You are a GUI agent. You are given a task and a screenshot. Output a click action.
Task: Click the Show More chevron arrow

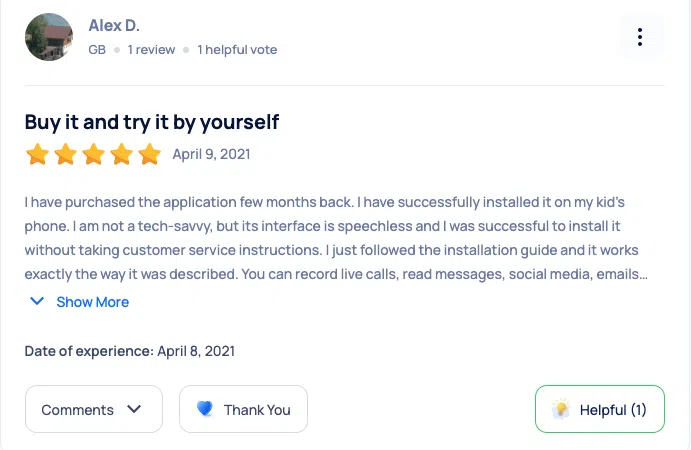click(37, 301)
